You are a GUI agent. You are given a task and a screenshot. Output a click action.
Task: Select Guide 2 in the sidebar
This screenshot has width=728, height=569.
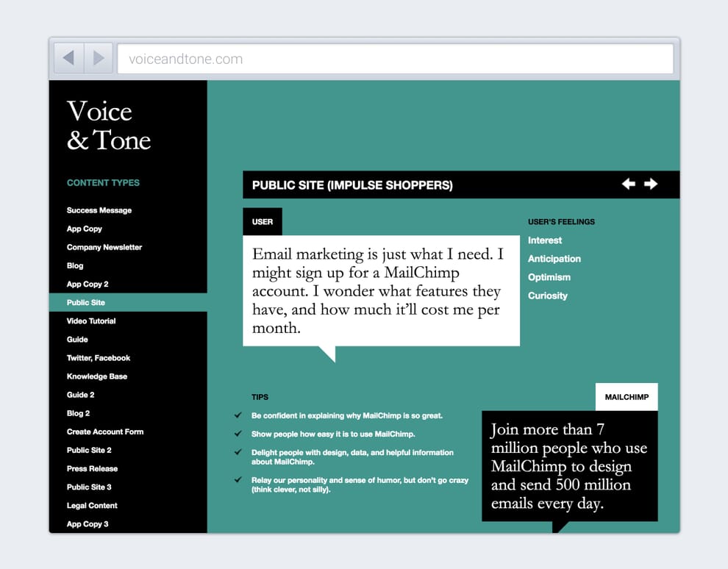[80, 395]
